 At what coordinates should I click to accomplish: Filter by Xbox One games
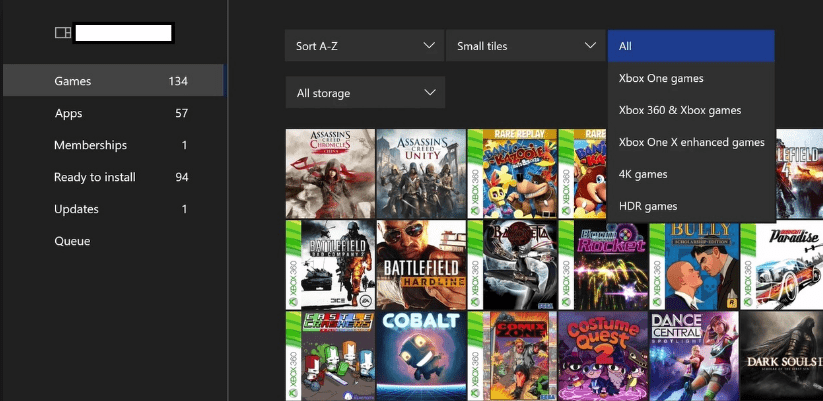point(691,78)
